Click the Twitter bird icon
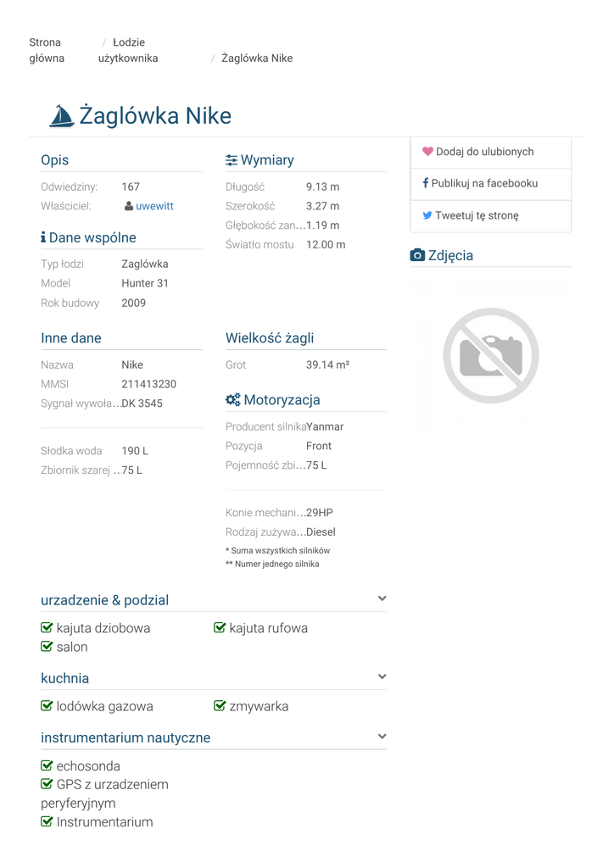This screenshot has height=868, width=614. pos(427,215)
